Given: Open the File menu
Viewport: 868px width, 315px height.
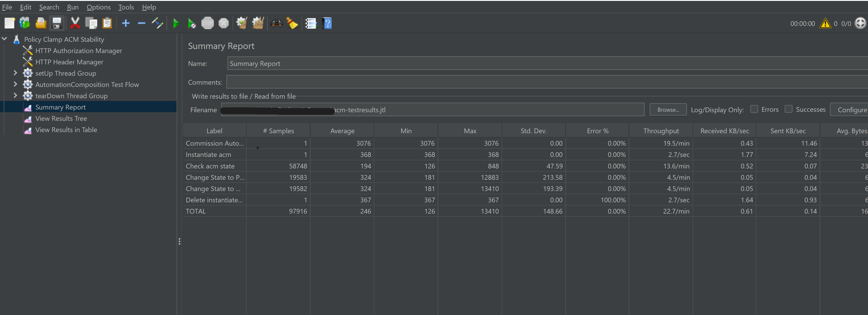Looking at the screenshot, I should [x=7, y=7].
